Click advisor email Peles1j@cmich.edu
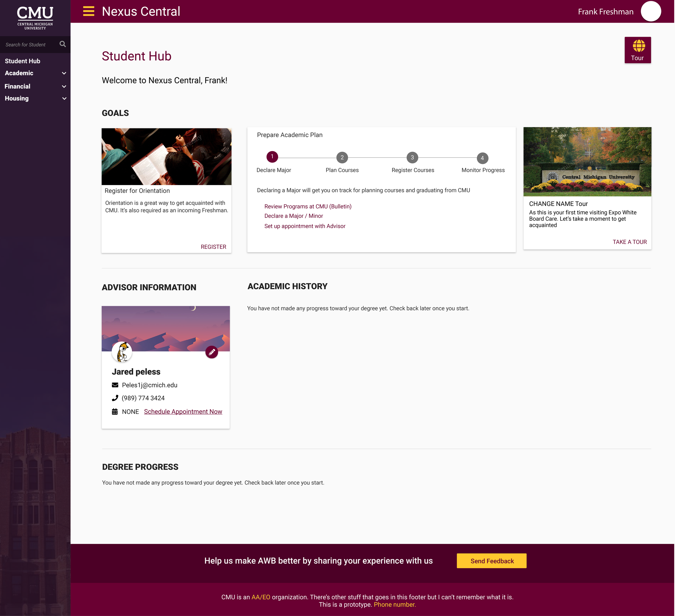The image size is (675, 616). 150,385
